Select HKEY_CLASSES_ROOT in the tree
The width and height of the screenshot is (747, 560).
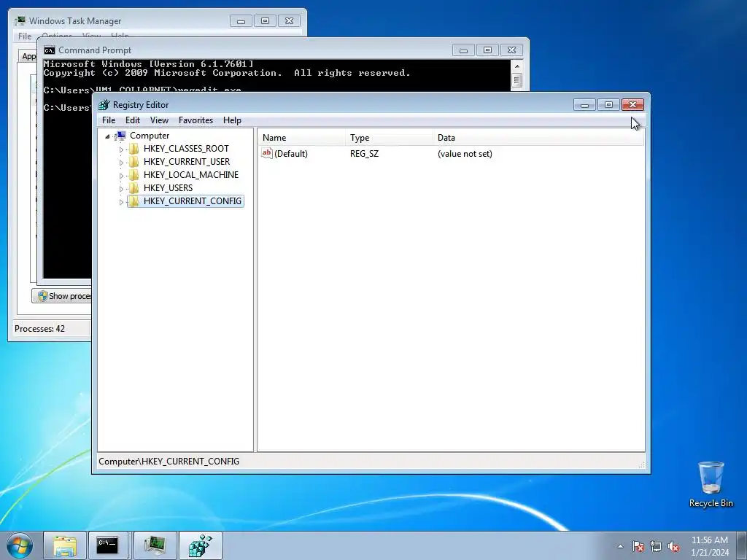tap(186, 149)
